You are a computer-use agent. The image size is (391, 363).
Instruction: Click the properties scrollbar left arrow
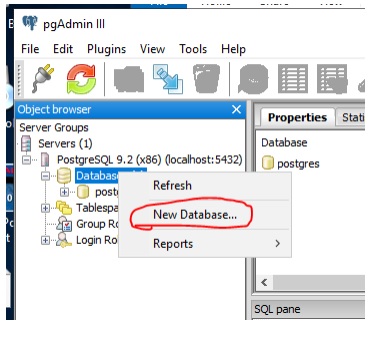click(264, 282)
